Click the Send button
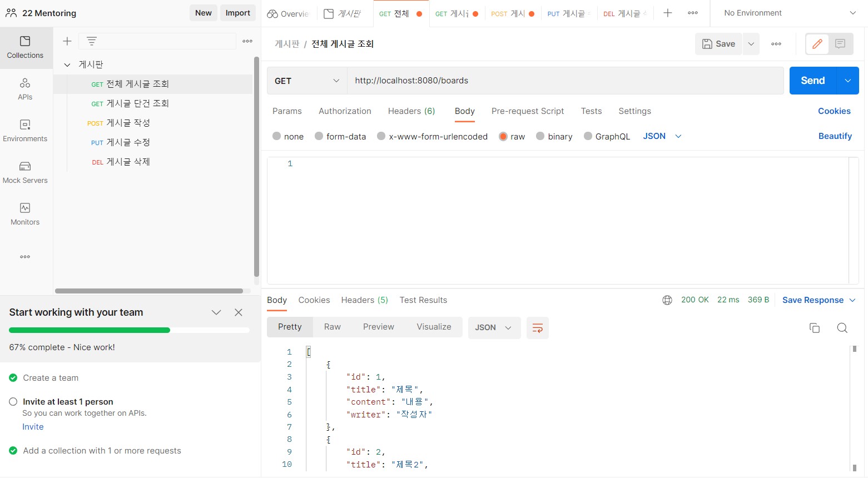Image resolution: width=868 pixels, height=478 pixels. click(813, 81)
